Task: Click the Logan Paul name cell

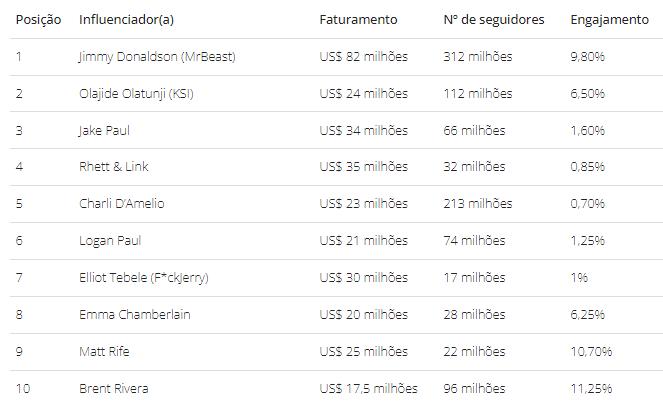Action: 110,241
